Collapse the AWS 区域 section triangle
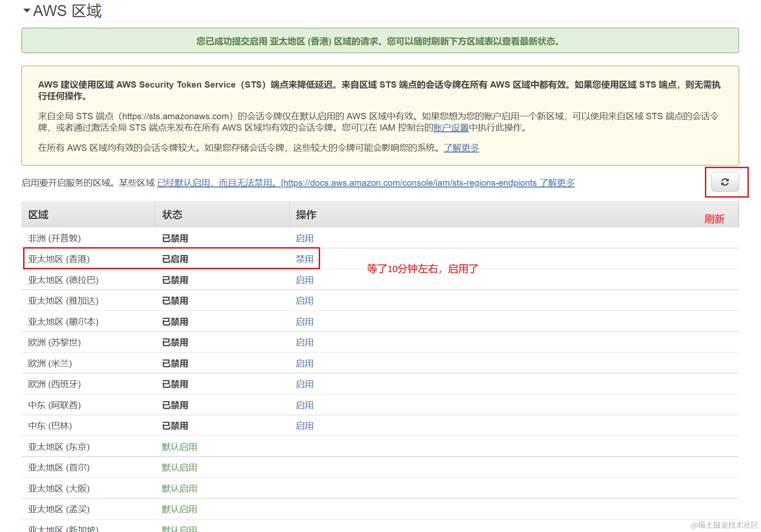 click(x=27, y=11)
